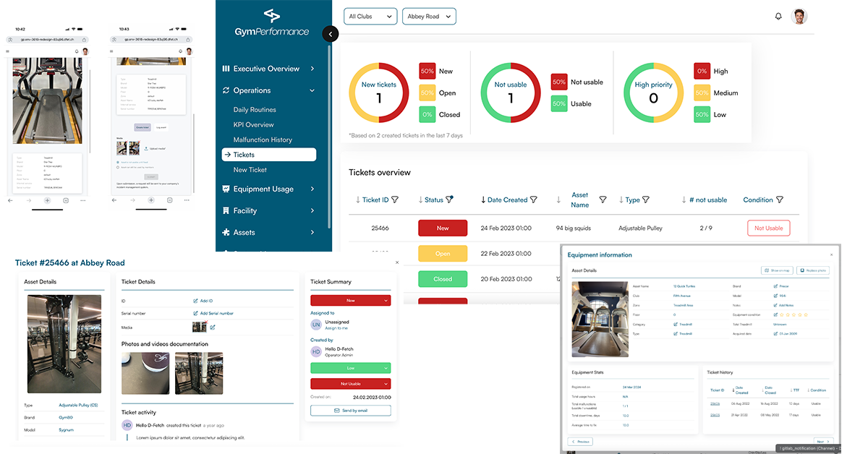This screenshot has width=868, height=454.
Task: Select 'Asset is not usable until fixed' radio
Action: pyautogui.click(x=118, y=163)
